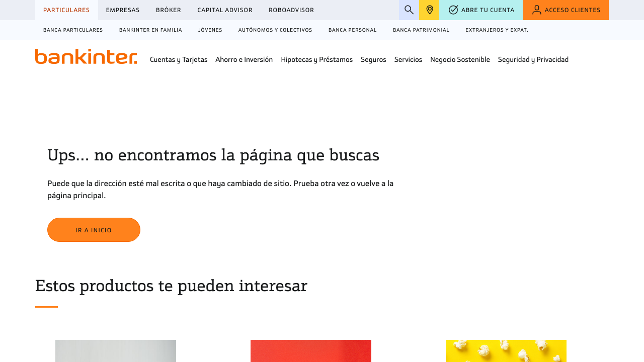Go to Jóvenes section
The width and height of the screenshot is (644, 362).
(210, 30)
